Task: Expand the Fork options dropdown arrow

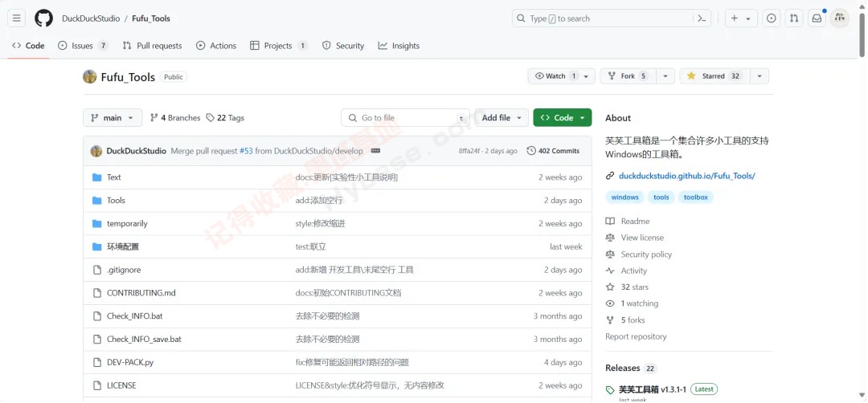Action: tap(665, 76)
